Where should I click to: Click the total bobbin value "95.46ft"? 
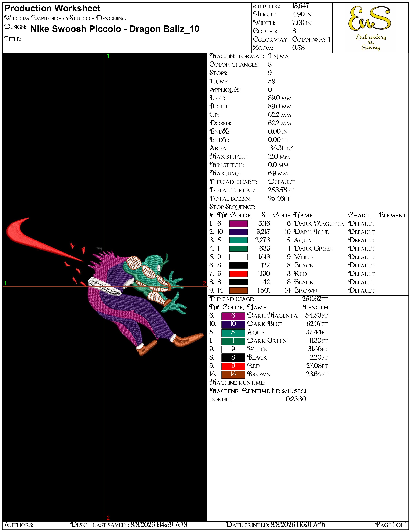[279, 198]
